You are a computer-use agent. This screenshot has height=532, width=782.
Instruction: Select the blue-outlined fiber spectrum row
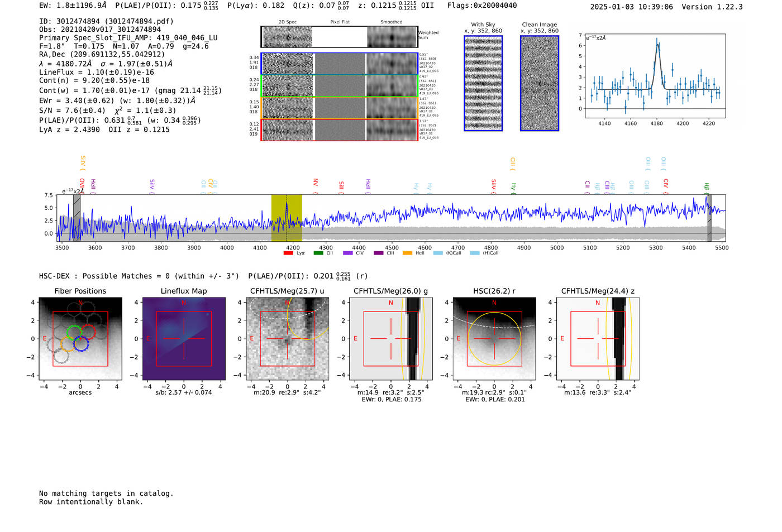(x=340, y=64)
